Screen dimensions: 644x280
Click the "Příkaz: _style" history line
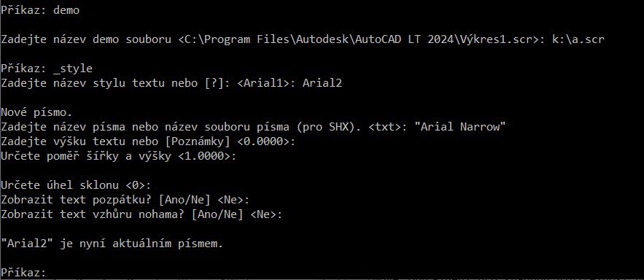click(47, 69)
